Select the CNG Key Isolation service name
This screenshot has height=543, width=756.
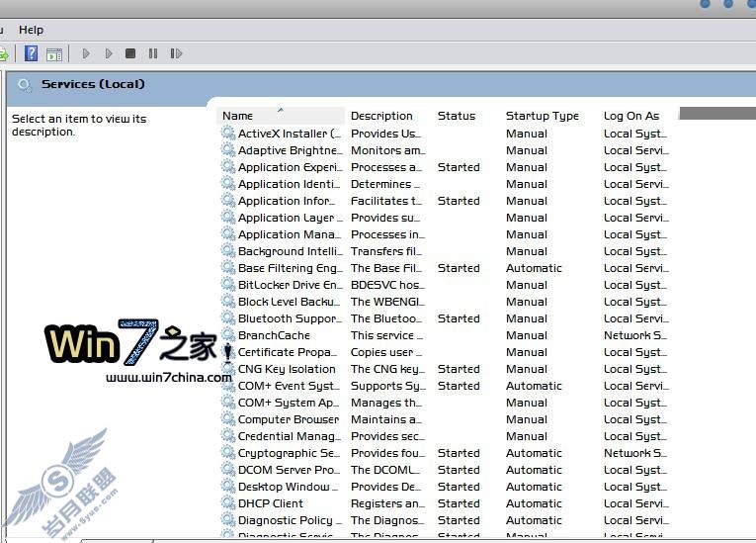tap(287, 369)
